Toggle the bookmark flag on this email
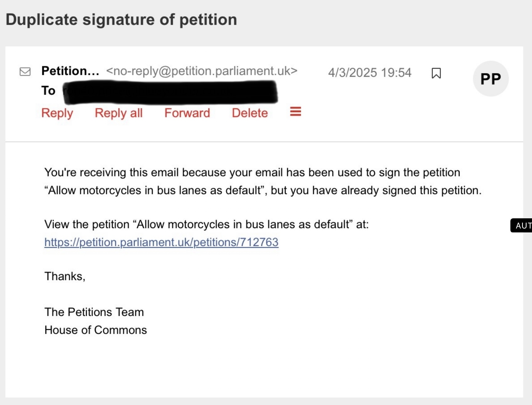532x405 pixels. pos(436,73)
